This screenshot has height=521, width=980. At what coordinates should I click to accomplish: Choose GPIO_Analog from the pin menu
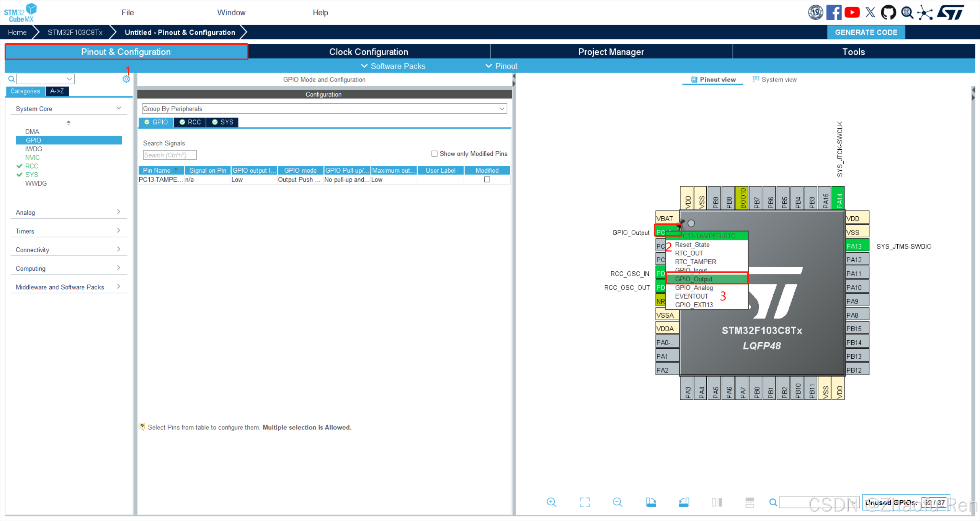(707, 287)
